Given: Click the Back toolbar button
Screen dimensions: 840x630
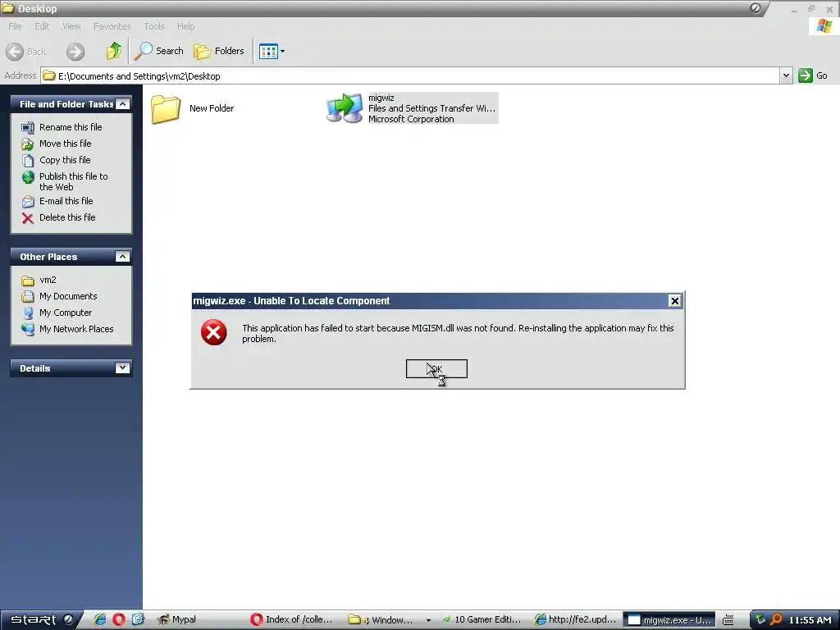Looking at the screenshot, I should click(x=25, y=52).
